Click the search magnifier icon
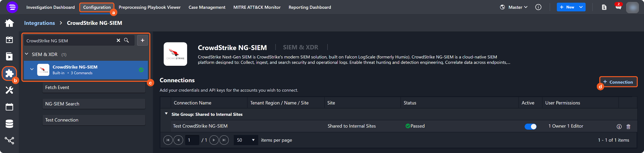Viewport: 644px width, 153px height. [126, 40]
